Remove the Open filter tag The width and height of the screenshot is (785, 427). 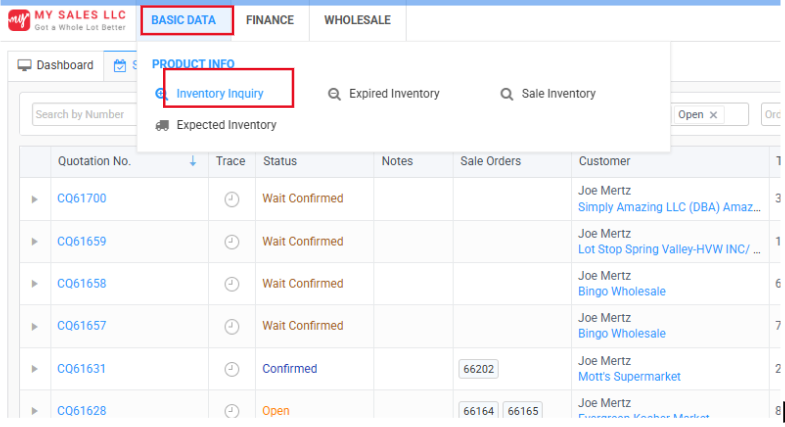click(713, 115)
